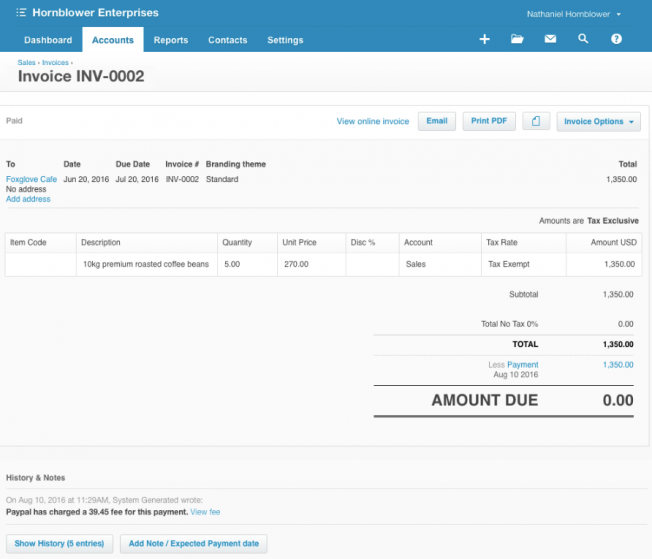652x559 pixels.
Task: Click the Tax Exclusive amounts label
Action: point(612,221)
